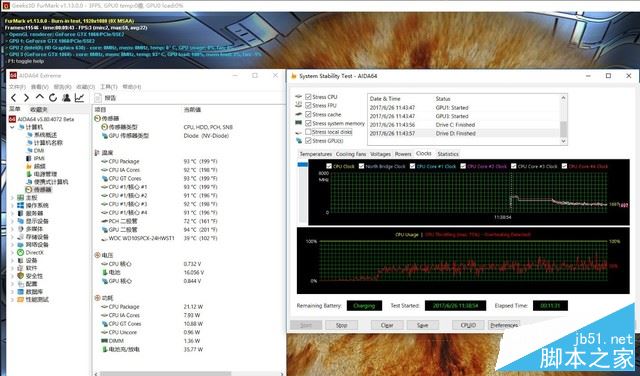Viewport: 640px width, 376px height.
Task: Open the user icon in AIDA64 toolbar
Action: pos(66,98)
